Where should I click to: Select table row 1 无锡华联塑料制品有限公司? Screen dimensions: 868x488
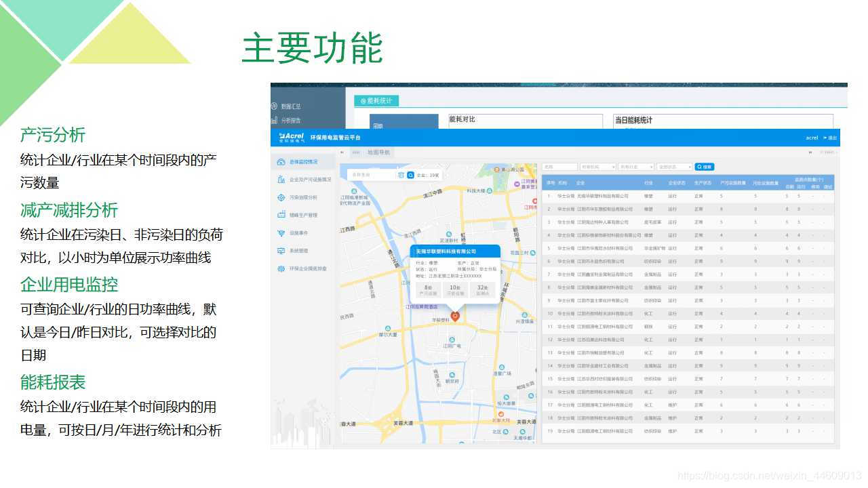coord(688,196)
